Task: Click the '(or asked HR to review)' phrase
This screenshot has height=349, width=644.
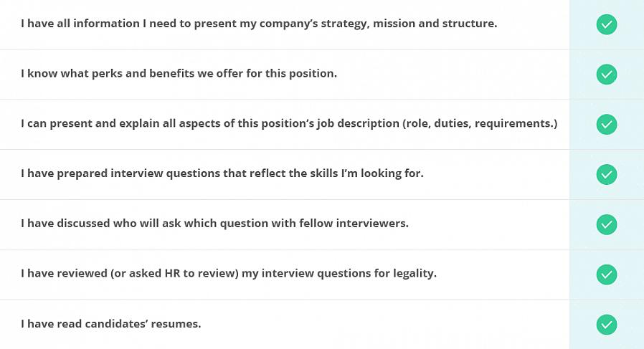Action: (x=174, y=274)
